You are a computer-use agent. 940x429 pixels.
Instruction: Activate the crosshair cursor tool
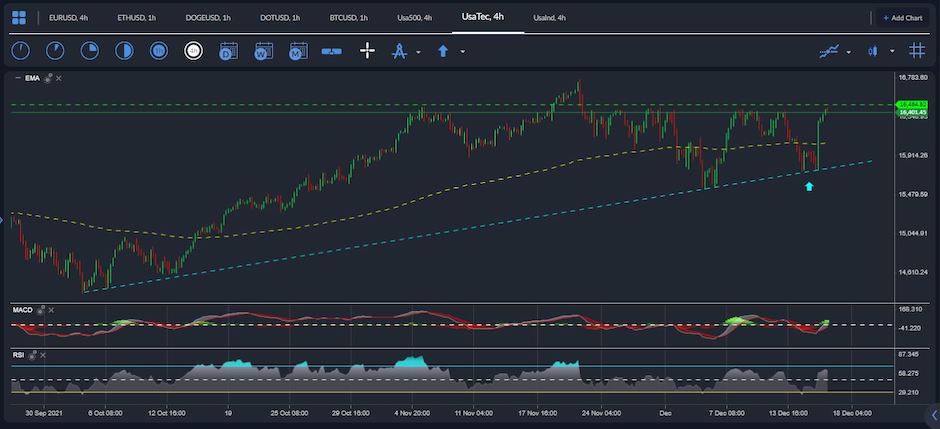pos(367,51)
